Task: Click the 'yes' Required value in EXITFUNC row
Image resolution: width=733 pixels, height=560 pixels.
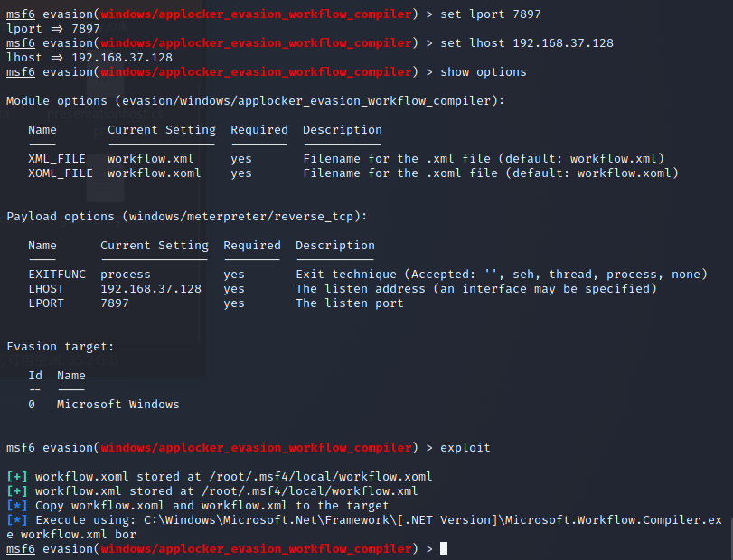Action: coord(234,275)
